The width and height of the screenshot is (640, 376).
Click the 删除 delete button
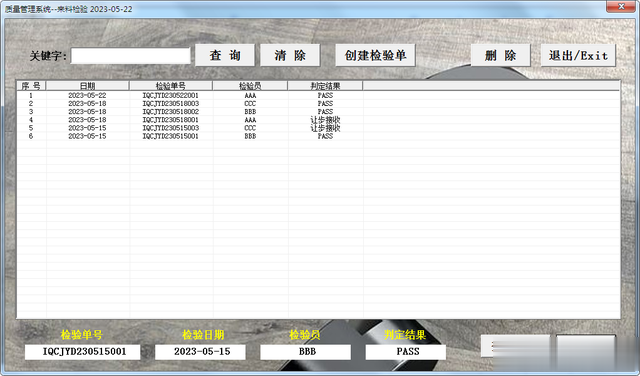tap(501, 56)
